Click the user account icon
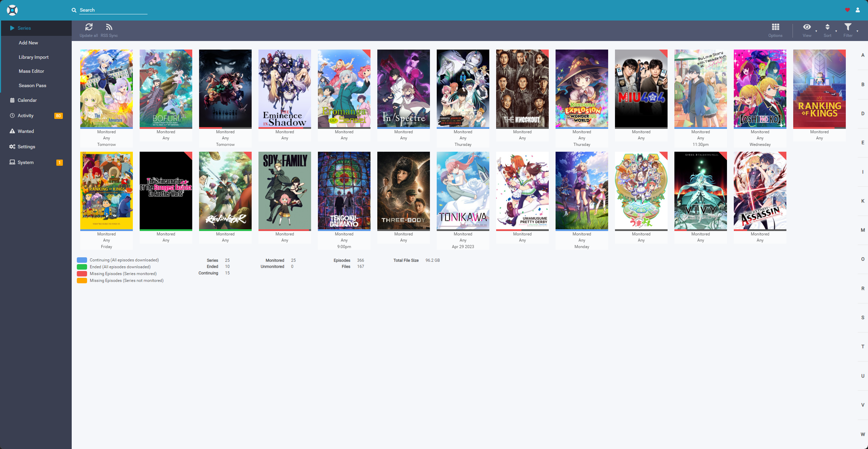868x449 pixels. coord(858,10)
